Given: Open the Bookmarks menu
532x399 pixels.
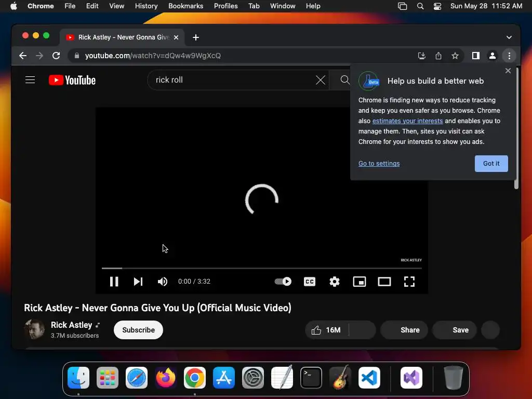Looking at the screenshot, I should (x=185, y=6).
